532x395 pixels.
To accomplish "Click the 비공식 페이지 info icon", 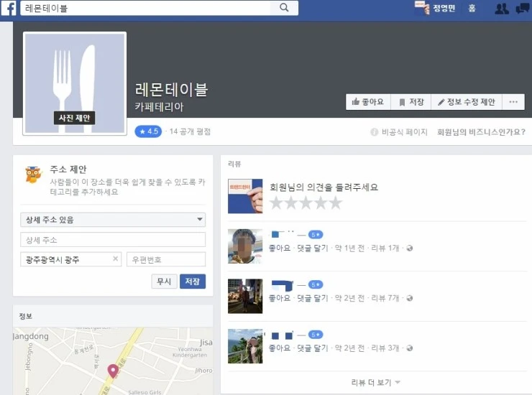I will [375, 132].
